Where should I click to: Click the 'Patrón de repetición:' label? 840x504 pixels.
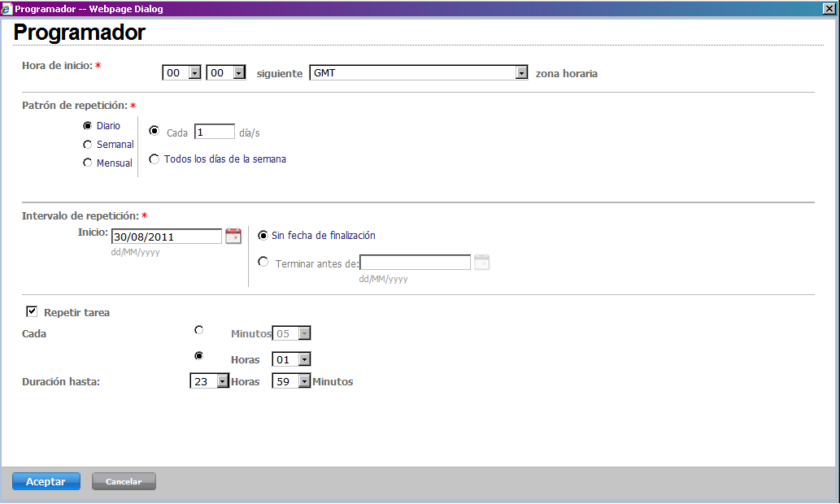[x=75, y=106]
